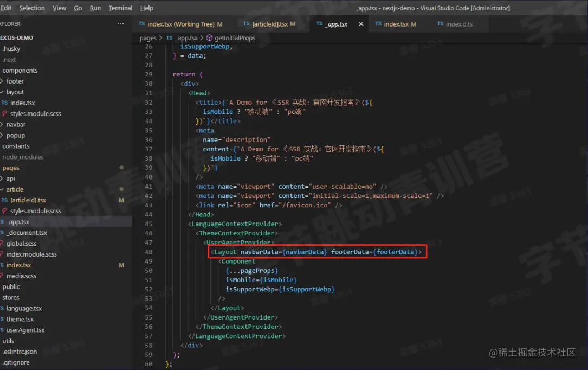This screenshot has height=370, width=588.
Task: Open the Terminal menu
Action: pos(120,8)
